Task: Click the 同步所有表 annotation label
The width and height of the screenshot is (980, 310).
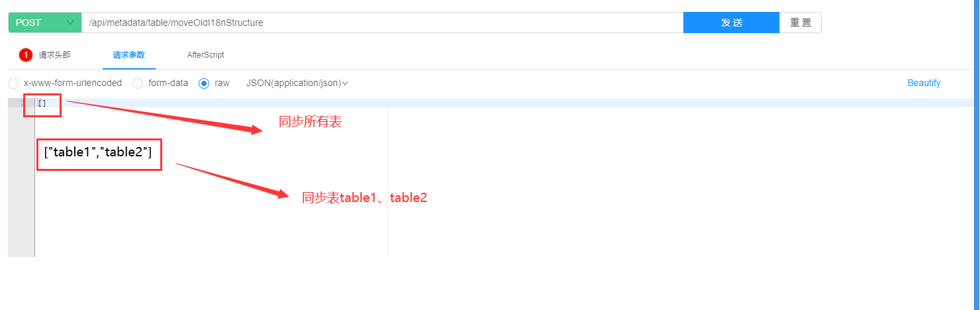Action: 310,122
